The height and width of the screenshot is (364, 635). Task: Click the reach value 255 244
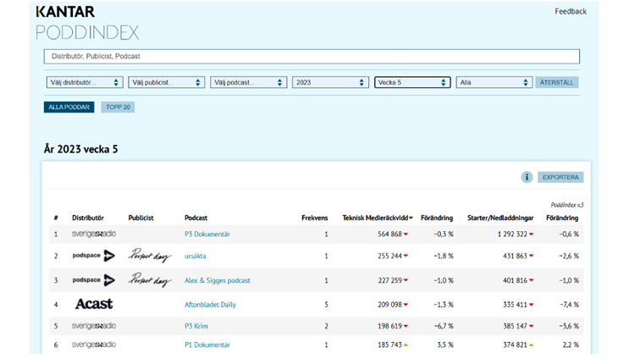coord(389,256)
